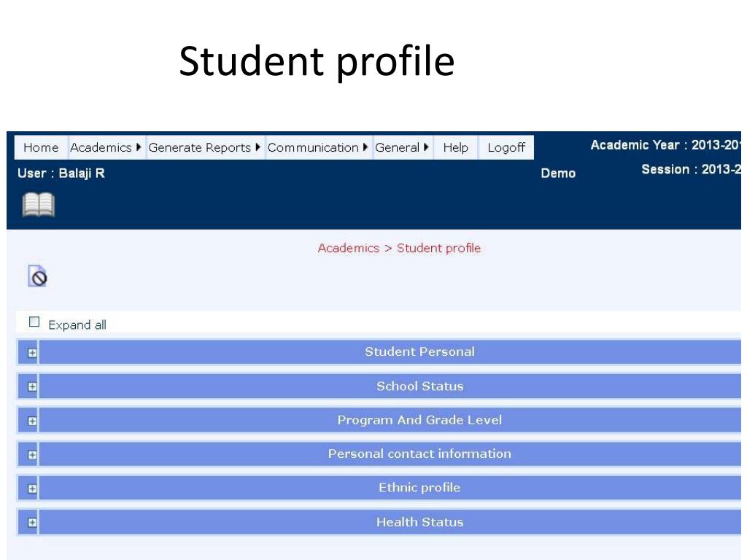Expand the School Status section
The image size is (747, 560).
pos(31,387)
